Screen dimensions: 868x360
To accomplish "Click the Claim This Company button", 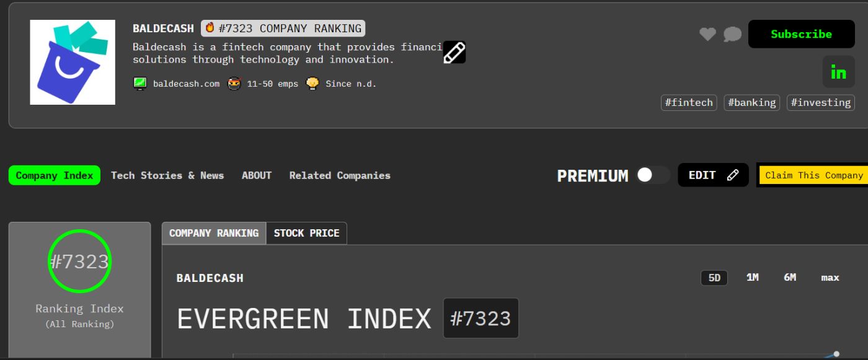I will pos(813,175).
